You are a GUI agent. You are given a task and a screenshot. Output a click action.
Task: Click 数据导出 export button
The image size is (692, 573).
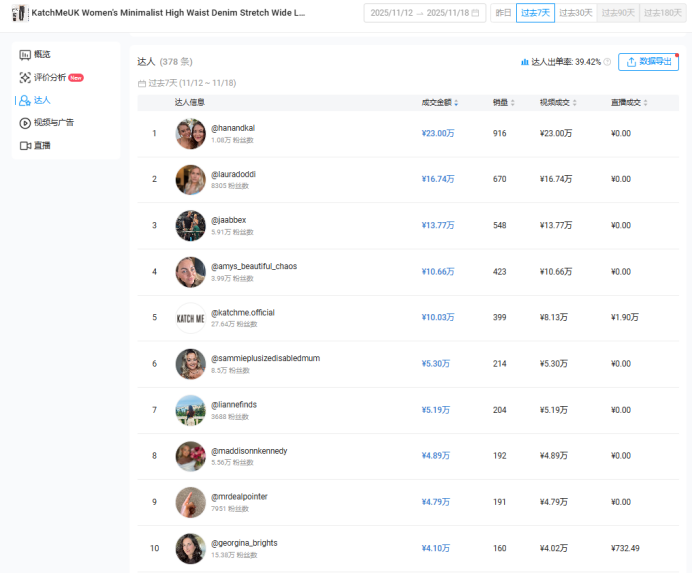coord(648,62)
